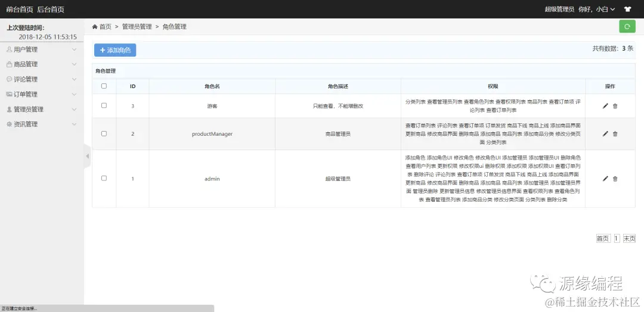Click the 用户管理 user icon in sidebar
Screen dimensions: 644x312
click(x=9, y=49)
